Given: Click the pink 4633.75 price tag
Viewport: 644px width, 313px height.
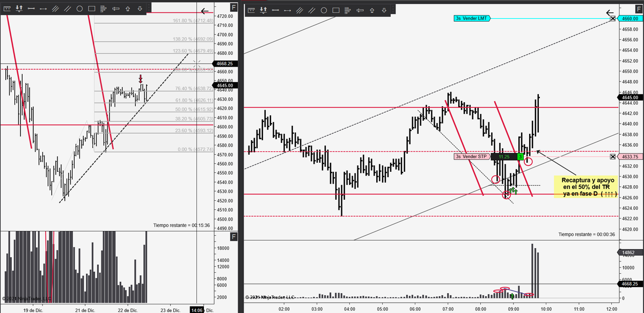Looking at the screenshot, I should tap(630, 157).
